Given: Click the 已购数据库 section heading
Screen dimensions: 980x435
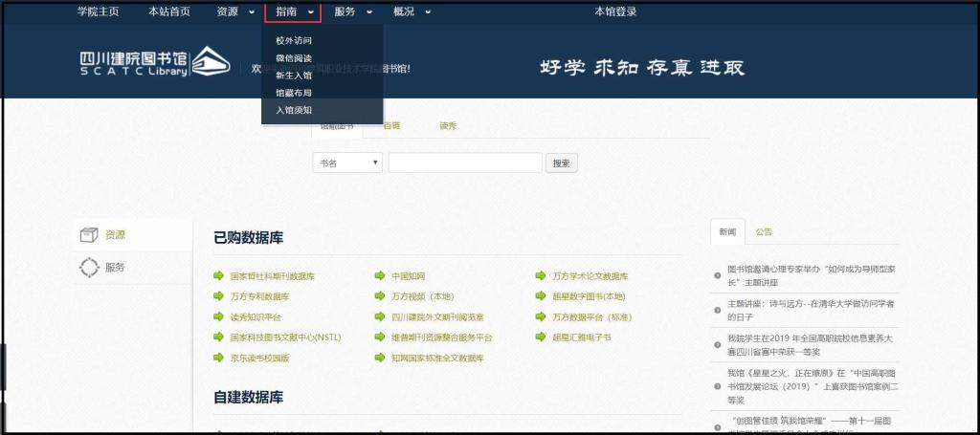Looking at the screenshot, I should 249,238.
